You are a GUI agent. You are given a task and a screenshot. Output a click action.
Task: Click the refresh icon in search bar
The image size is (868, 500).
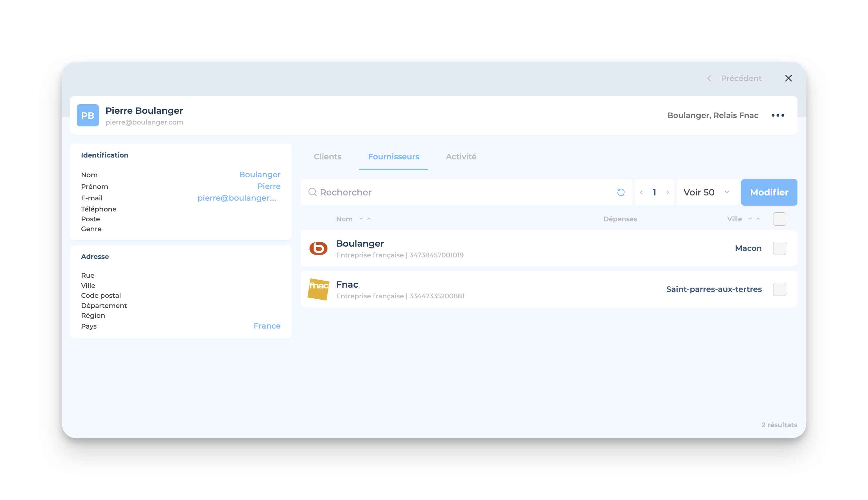(x=621, y=192)
